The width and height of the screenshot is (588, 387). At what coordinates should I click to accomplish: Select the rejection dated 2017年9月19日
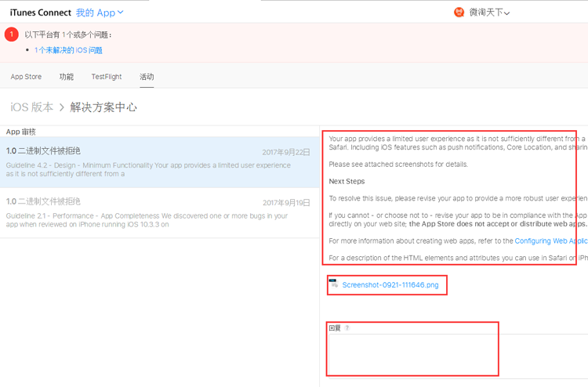click(159, 213)
